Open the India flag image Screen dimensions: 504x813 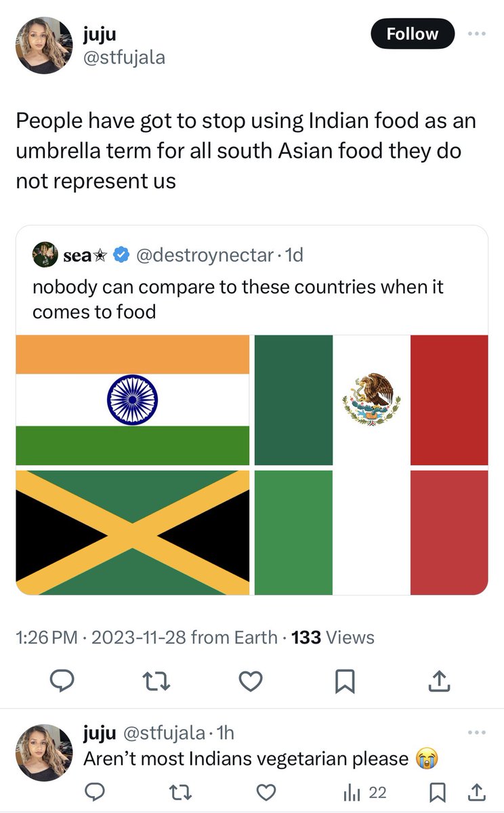pos(133,400)
